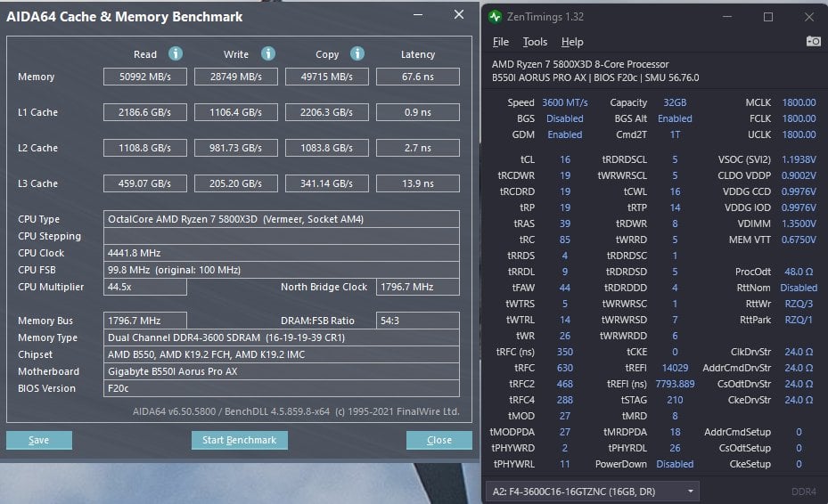
Task: Click the Motherboard Gigabyte B550I field
Action: coord(282,371)
